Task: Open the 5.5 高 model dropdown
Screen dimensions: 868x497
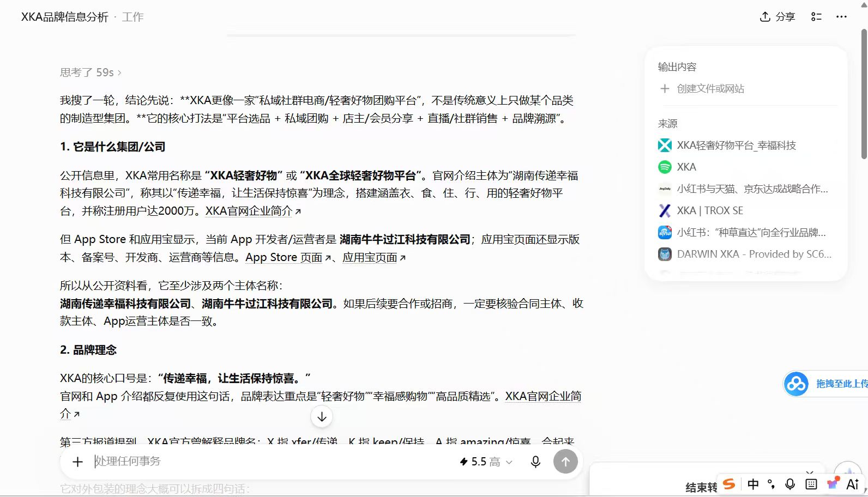Action: 486,462
